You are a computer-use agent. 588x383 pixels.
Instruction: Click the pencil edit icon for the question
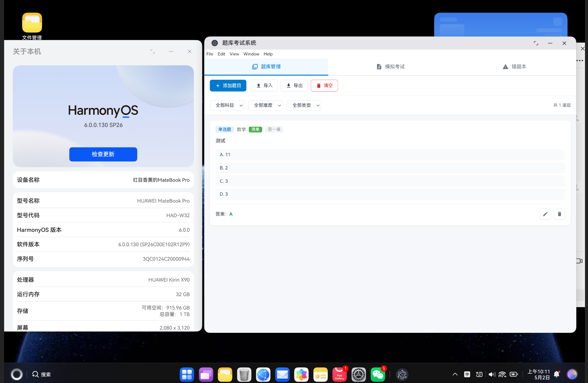[545, 214]
